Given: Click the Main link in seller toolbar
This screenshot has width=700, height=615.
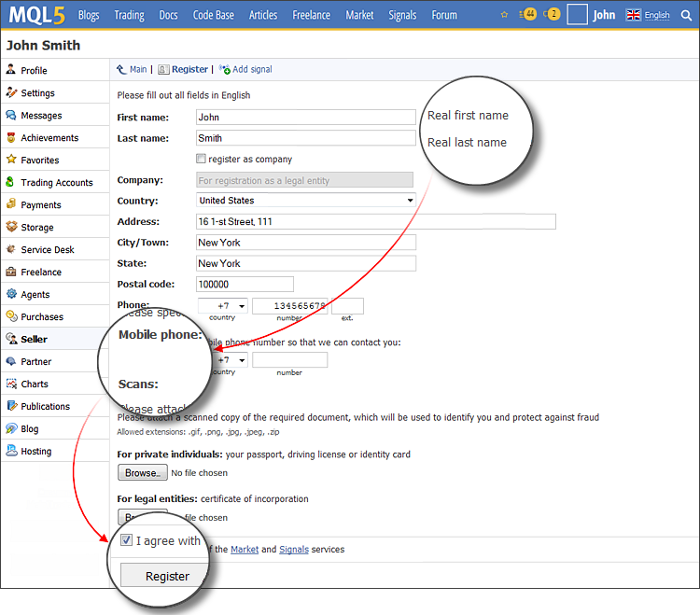Looking at the screenshot, I should [x=138, y=69].
